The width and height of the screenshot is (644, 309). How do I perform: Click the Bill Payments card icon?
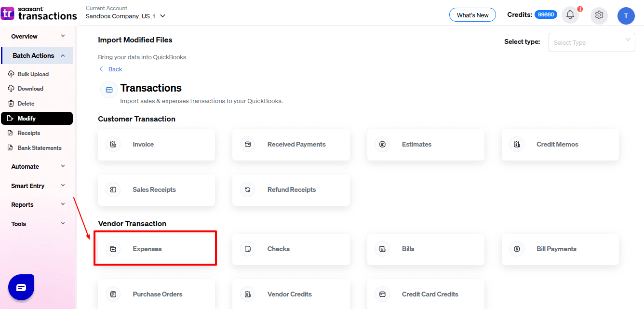tap(517, 249)
